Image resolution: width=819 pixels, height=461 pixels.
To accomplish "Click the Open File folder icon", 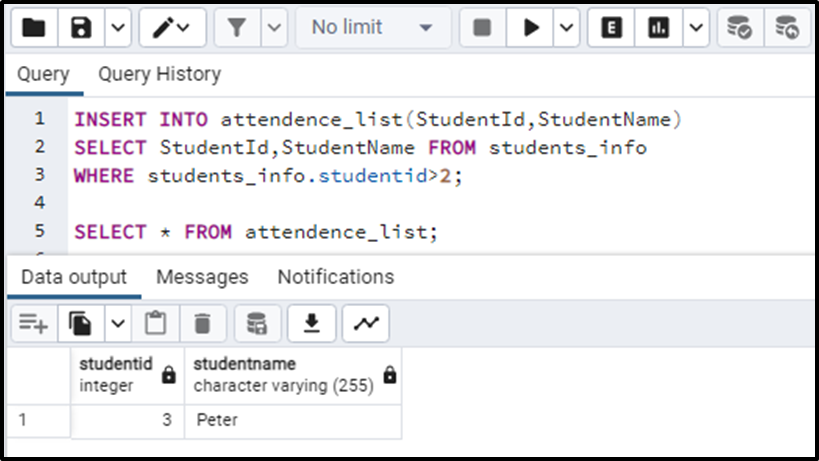I will pyautogui.click(x=34, y=29).
